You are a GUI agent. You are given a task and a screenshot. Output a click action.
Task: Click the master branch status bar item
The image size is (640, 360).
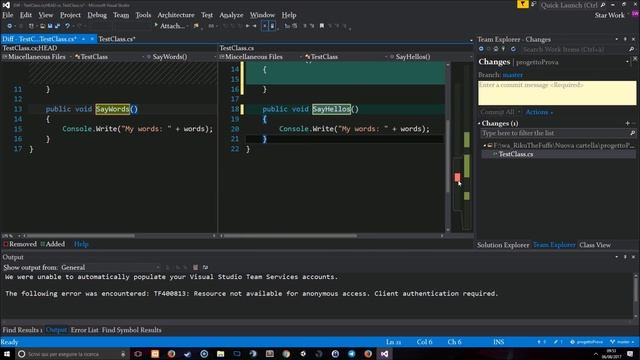coord(622,342)
